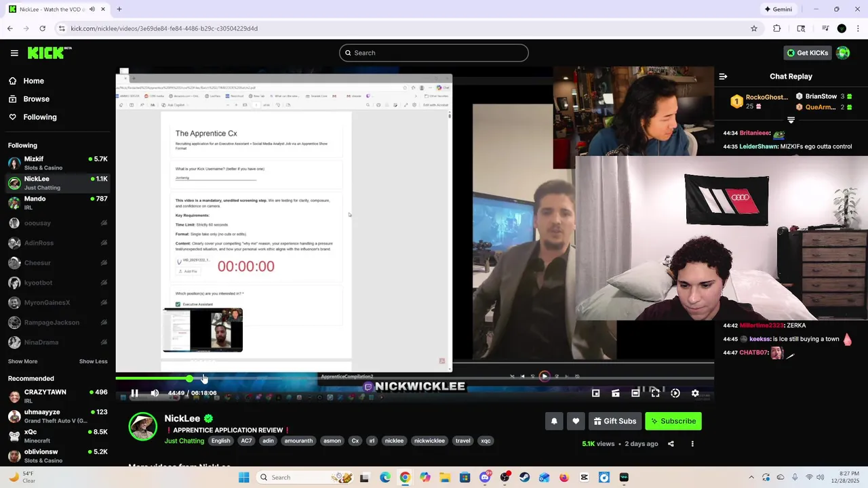The height and width of the screenshot is (488, 868).
Task: Click the Get KICKs button
Action: [x=808, y=53]
